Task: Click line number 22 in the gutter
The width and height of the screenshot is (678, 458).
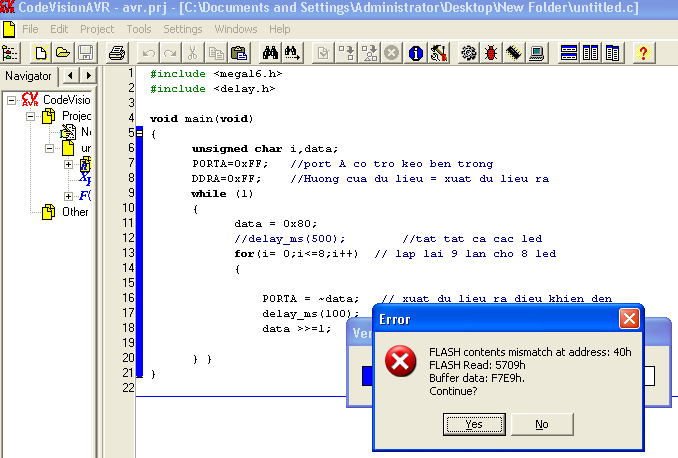Action: 128,388
